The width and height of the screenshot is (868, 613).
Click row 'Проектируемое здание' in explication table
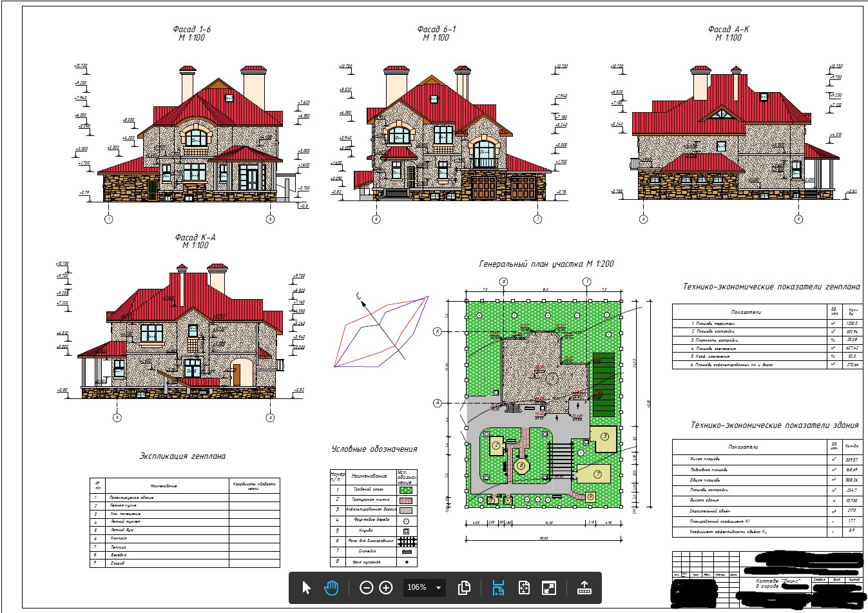185,498
